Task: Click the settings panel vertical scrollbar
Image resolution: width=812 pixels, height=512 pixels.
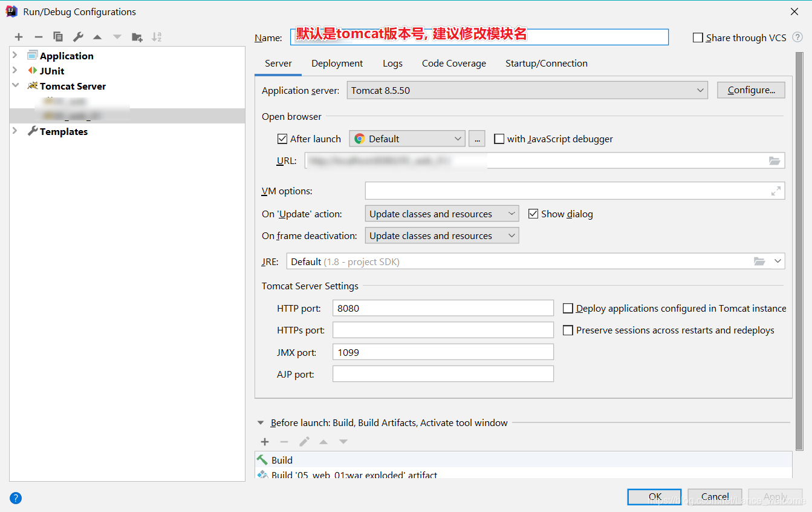Action: [800, 251]
